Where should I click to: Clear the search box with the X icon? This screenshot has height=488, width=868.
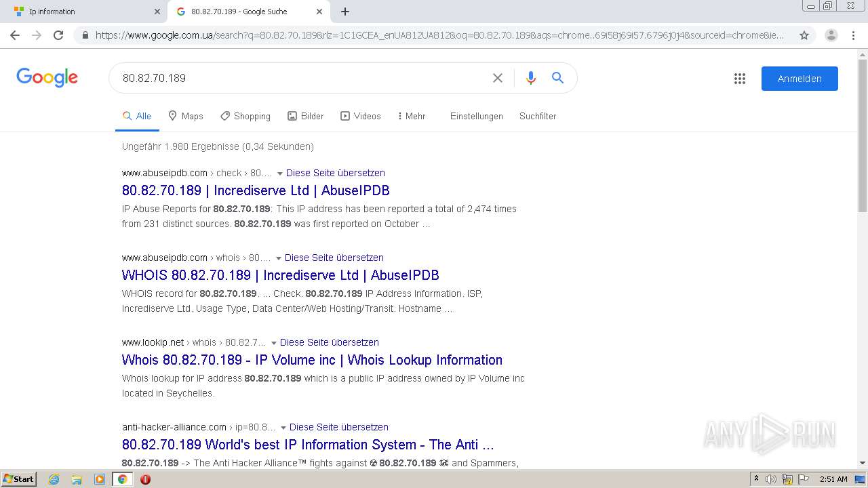pos(498,78)
